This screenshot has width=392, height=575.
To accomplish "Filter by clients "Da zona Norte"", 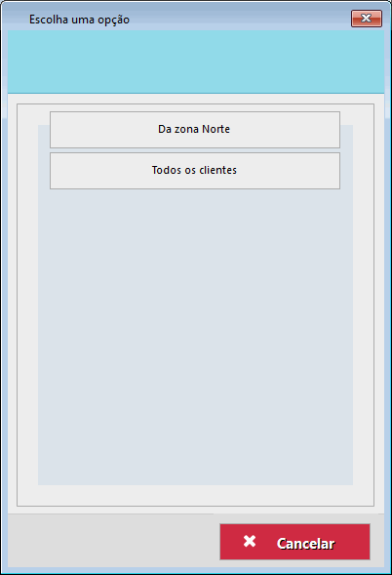I will tap(195, 130).
